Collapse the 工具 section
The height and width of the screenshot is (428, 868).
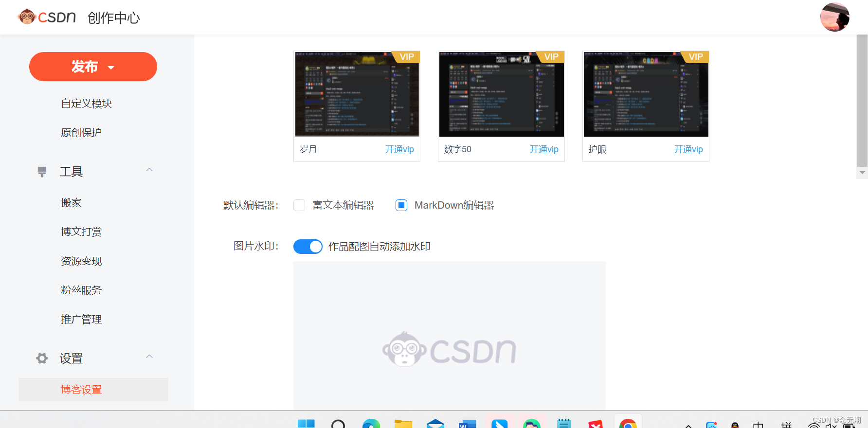(x=149, y=170)
